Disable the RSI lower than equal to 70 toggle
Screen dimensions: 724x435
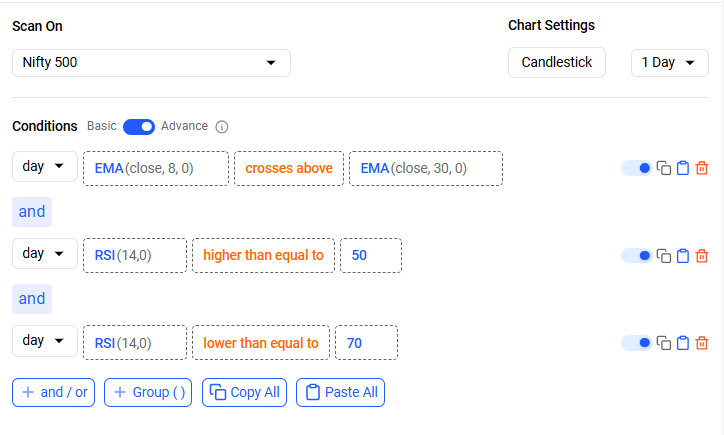point(637,343)
